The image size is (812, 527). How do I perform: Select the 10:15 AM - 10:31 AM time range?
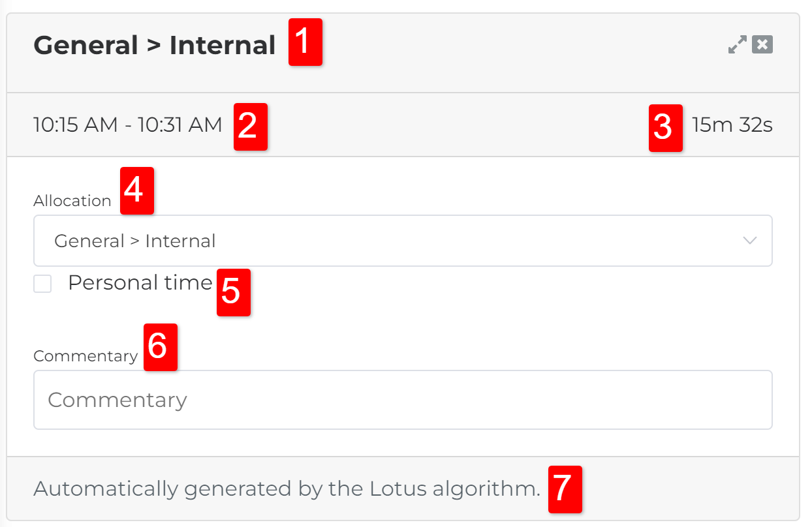[x=128, y=125]
